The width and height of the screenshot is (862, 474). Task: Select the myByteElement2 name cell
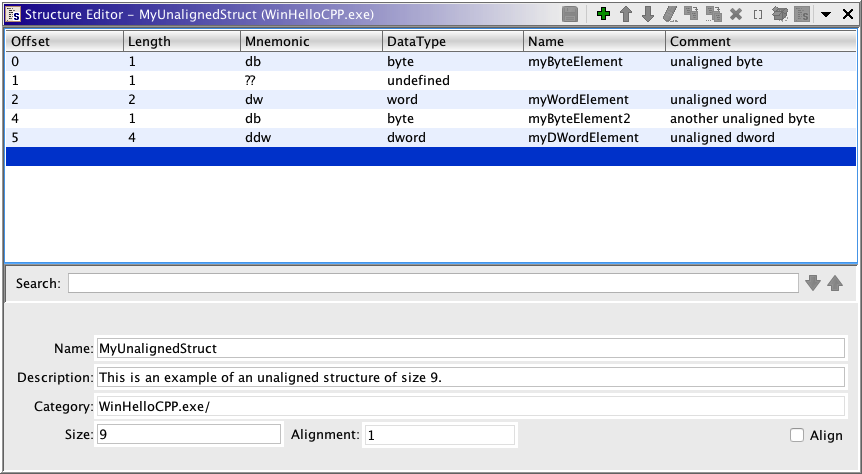(x=594, y=118)
